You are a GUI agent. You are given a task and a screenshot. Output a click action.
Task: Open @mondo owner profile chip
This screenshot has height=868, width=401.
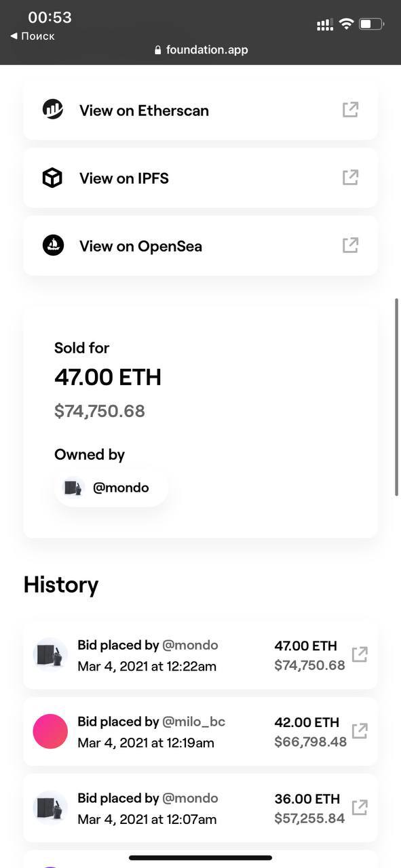pos(111,488)
